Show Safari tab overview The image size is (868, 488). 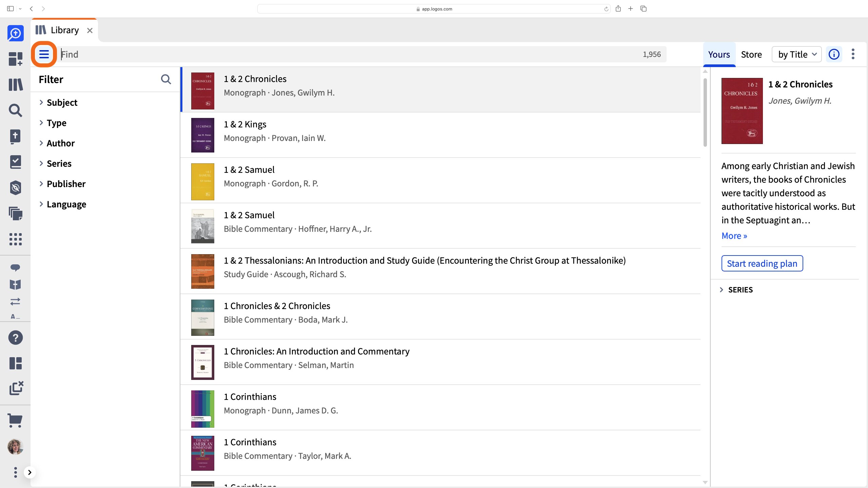coord(644,9)
